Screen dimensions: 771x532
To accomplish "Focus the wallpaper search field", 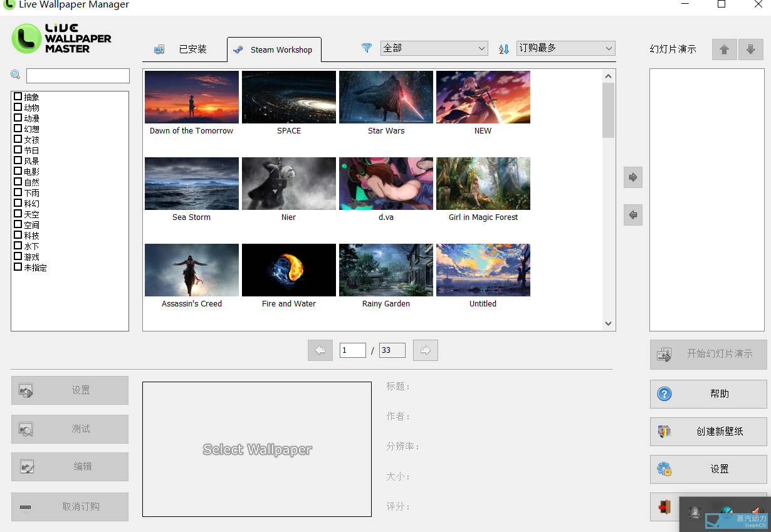I will (x=78, y=76).
